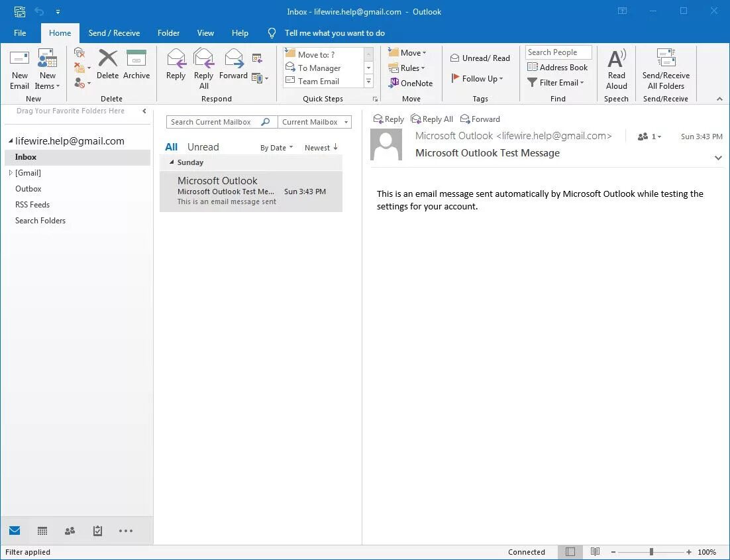Screen dimensions: 730x560
Task: Switch to Calendar view icon
Action: tap(42, 531)
